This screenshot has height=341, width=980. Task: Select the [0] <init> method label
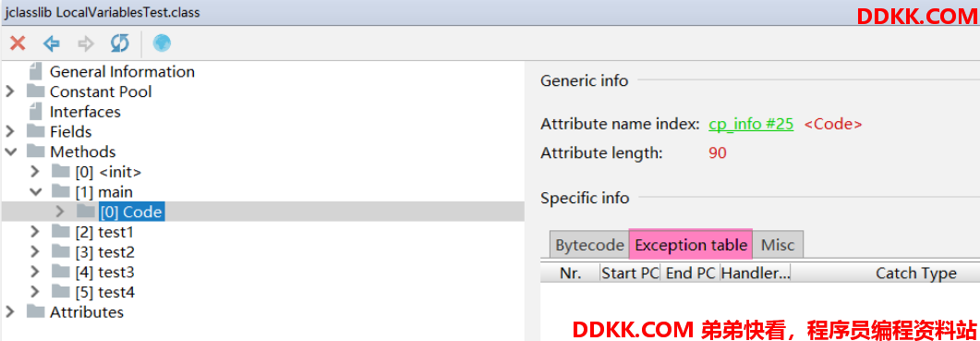pyautogui.click(x=108, y=172)
